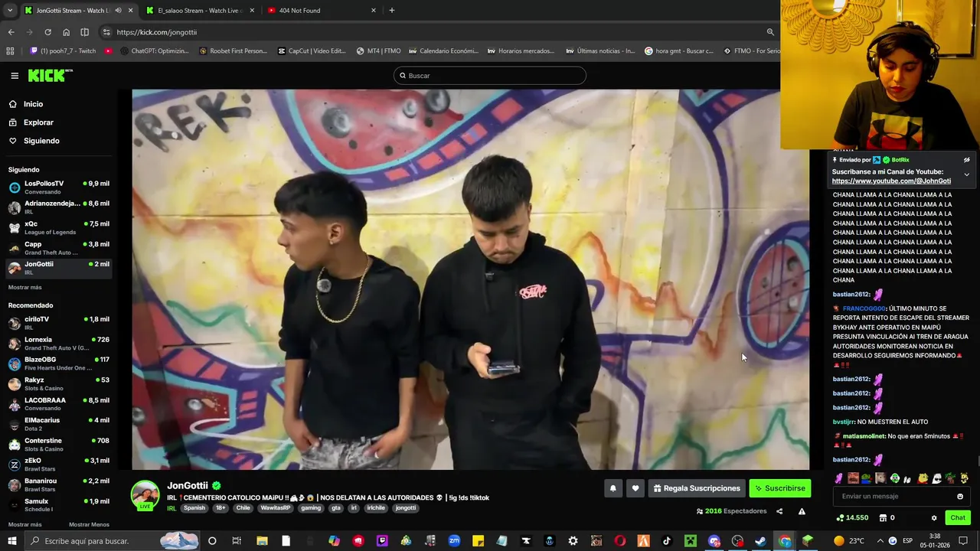Open ChatGPT bookmark
This screenshot has width=980, height=551.
[x=153, y=51]
